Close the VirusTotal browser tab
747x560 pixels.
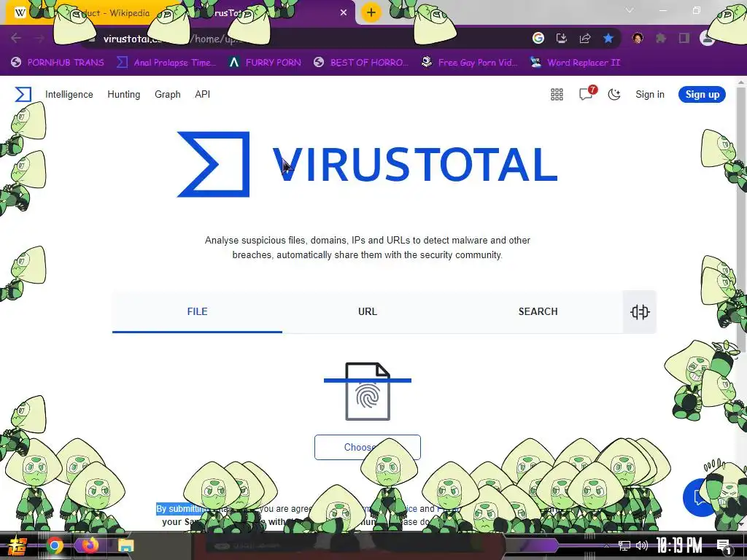coord(344,13)
